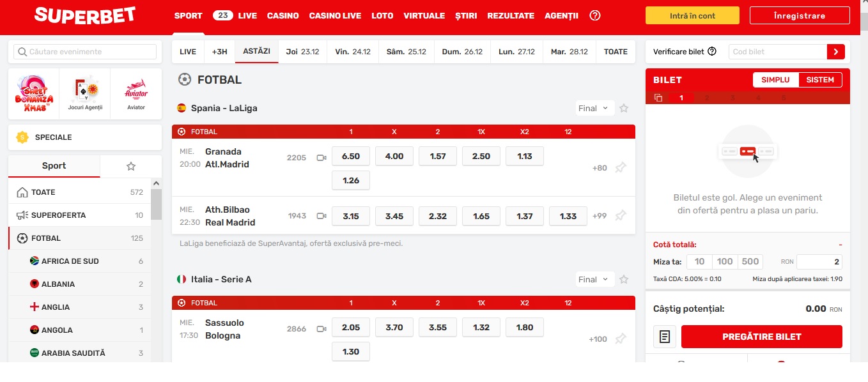Pin the Sassuolo vs Bologna match
The height and width of the screenshot is (382, 868).
coord(621,339)
